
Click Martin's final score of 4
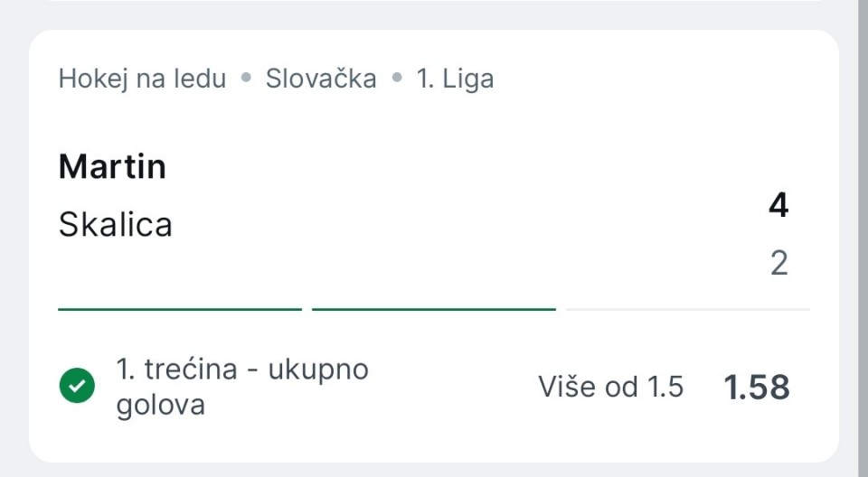click(778, 206)
